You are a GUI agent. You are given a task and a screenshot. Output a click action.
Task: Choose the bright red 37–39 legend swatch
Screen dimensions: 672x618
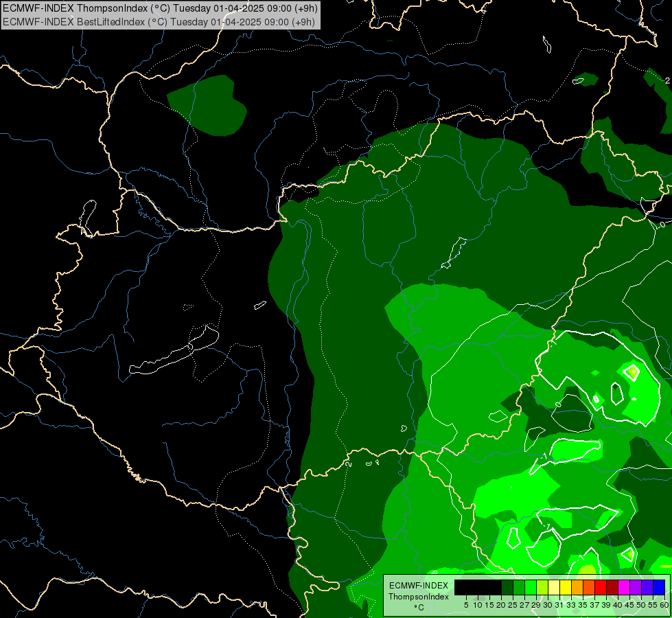click(601, 588)
